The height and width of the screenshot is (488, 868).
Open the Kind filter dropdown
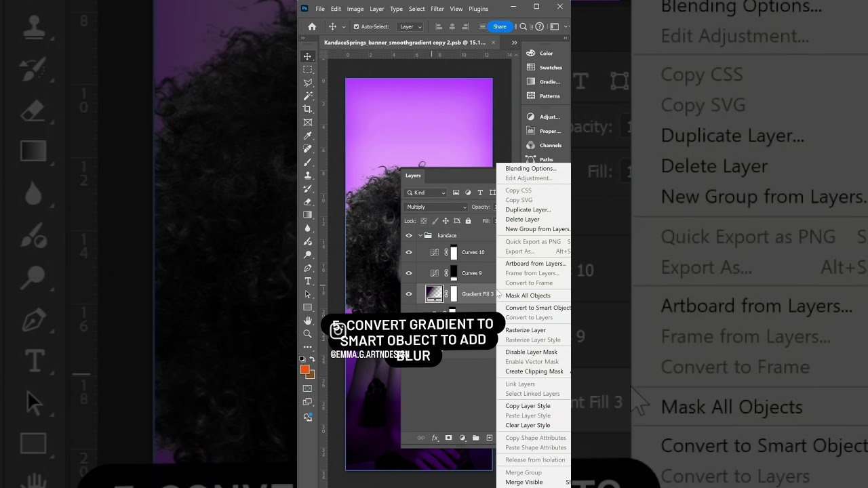pyautogui.click(x=426, y=192)
